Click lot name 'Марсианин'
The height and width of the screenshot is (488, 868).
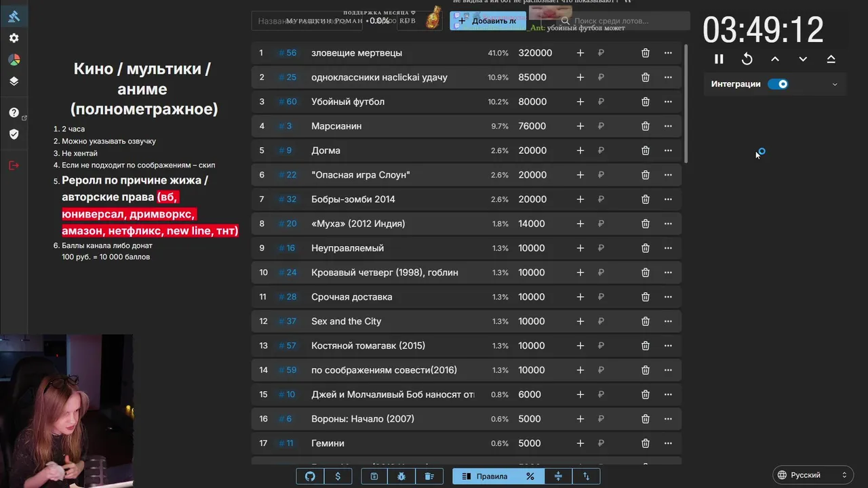[336, 126]
